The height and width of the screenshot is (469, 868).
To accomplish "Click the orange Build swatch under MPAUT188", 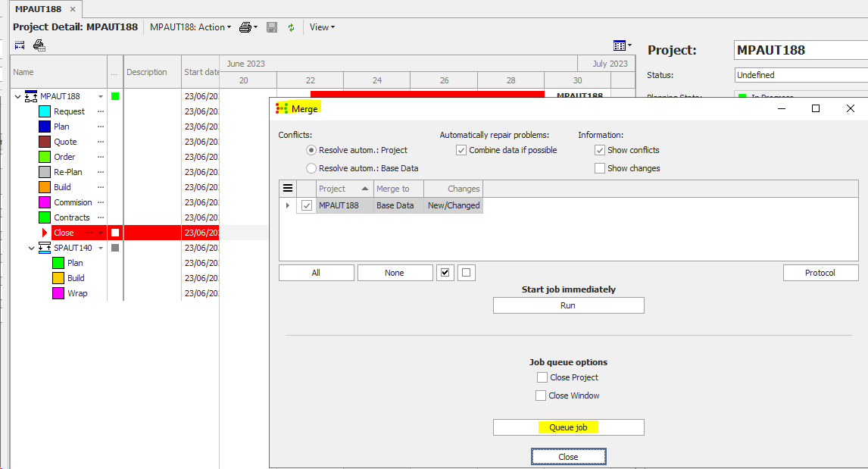I will coord(45,187).
